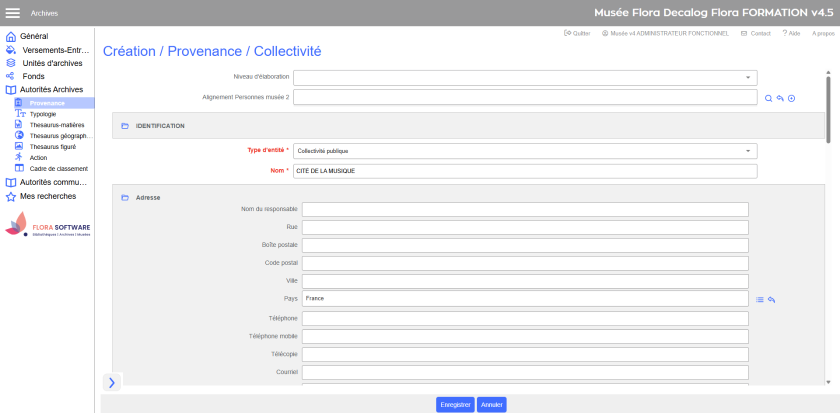Click the reset arrow beside the Pays field

click(772, 299)
